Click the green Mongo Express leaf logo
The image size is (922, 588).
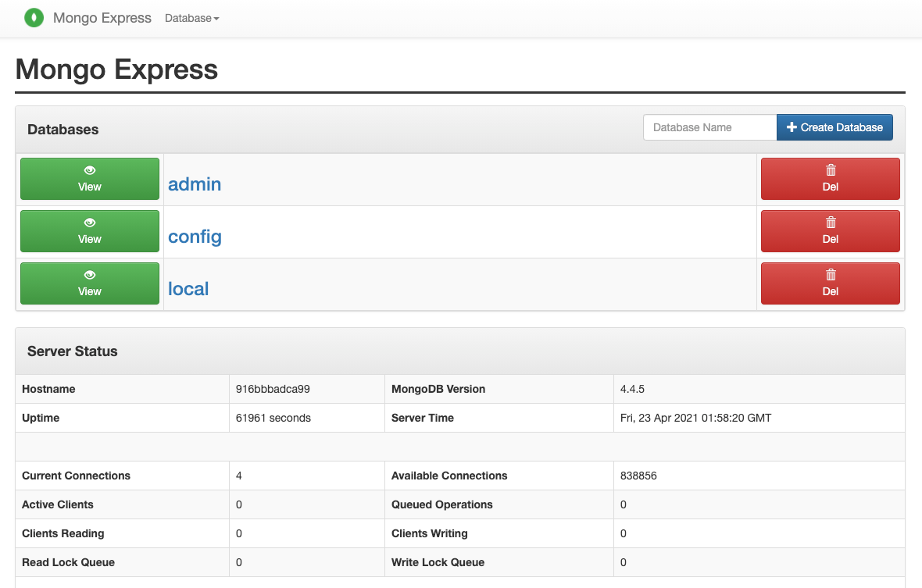coord(34,18)
